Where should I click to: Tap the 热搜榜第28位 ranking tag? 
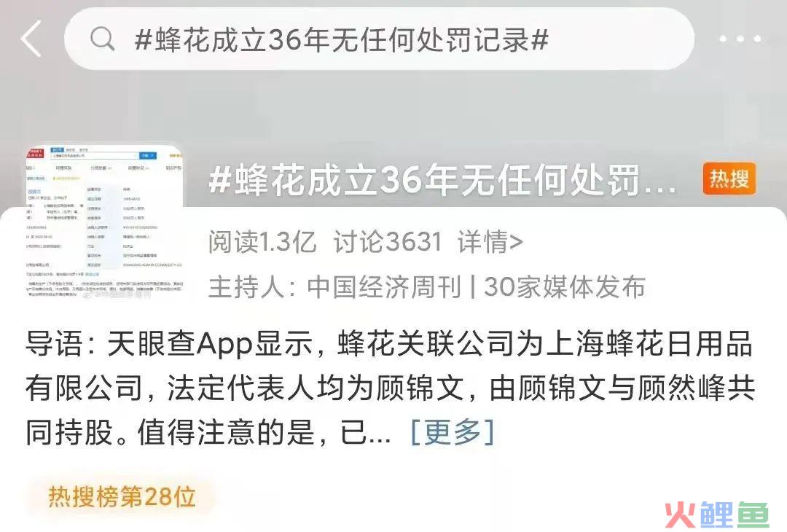(122, 497)
